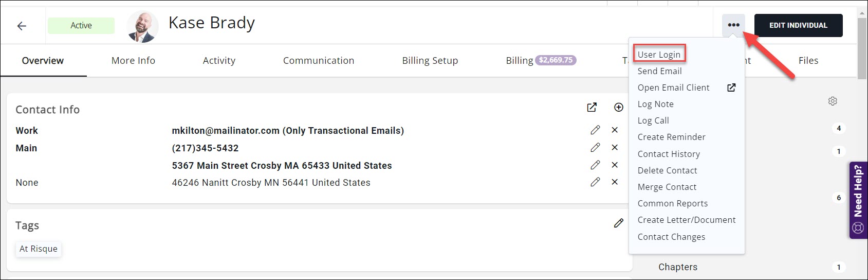Screen dimensions: 868x280
Task: Switch to the Billing Setup tab
Action: click(x=430, y=61)
